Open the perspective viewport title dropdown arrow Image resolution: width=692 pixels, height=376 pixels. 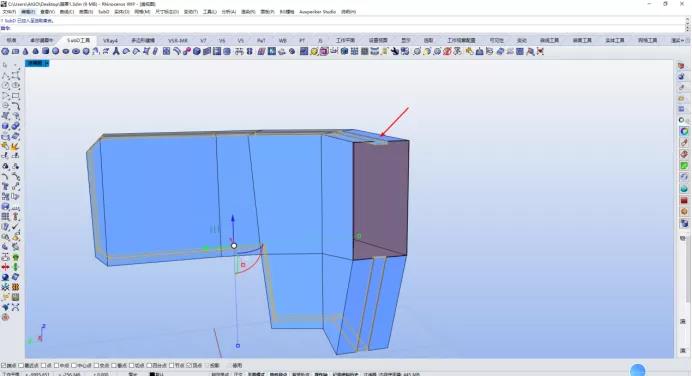pyautogui.click(x=47, y=63)
